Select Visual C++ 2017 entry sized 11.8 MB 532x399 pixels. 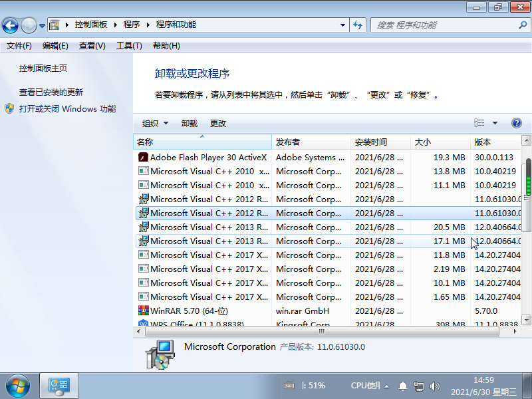[x=328, y=255]
